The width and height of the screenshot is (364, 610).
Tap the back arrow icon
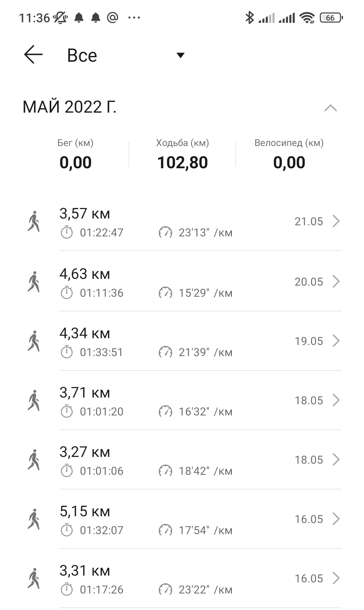click(33, 55)
